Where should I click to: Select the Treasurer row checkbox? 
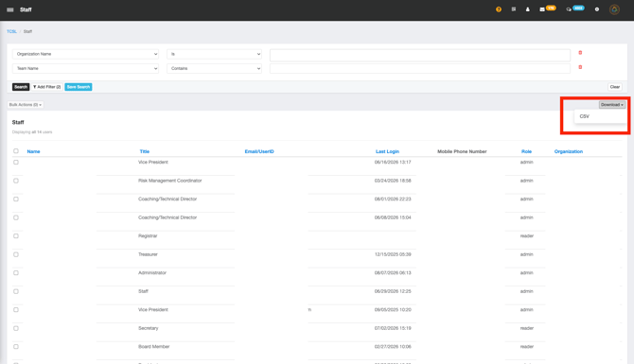point(16,254)
